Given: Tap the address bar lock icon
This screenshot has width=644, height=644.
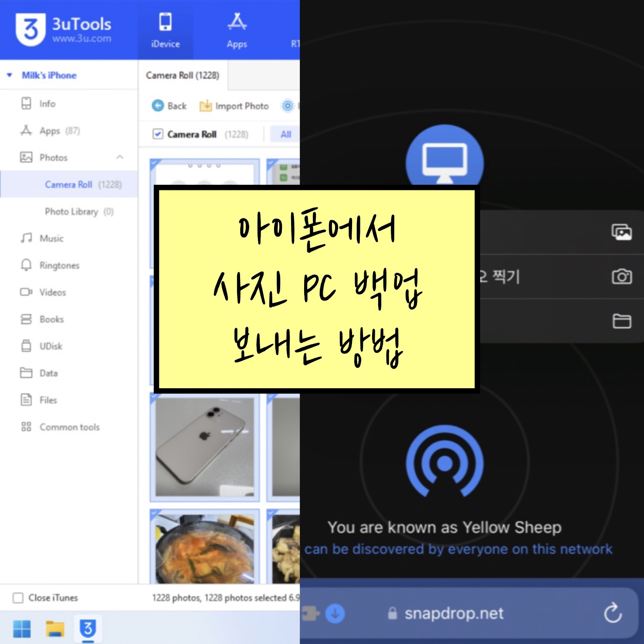Looking at the screenshot, I should (x=393, y=613).
